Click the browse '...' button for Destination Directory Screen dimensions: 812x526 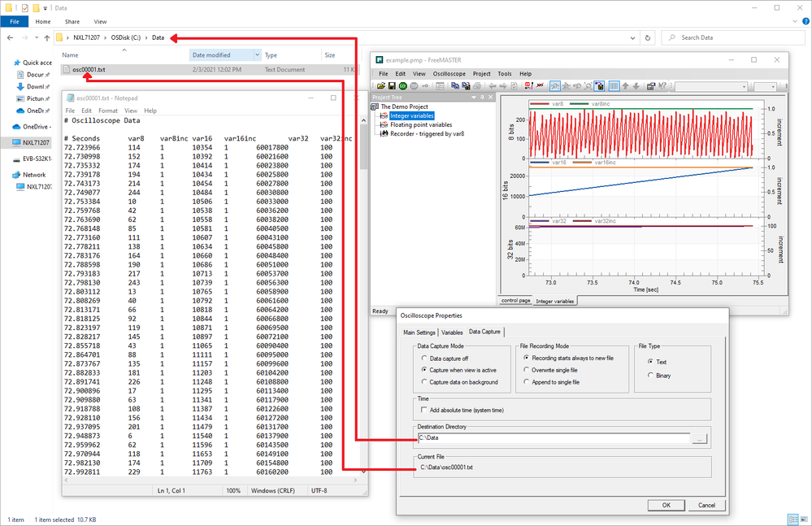[x=700, y=439]
